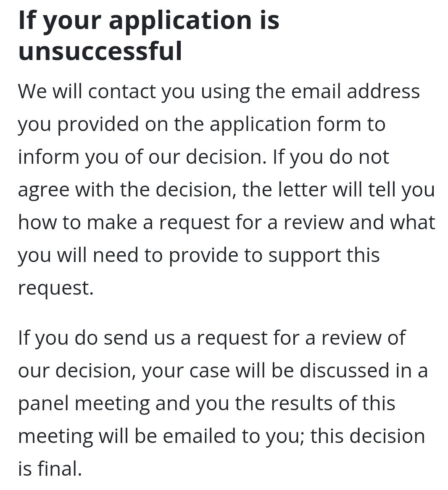Click the phrase "panel meeting"
Viewport: 448px width, 490px height.
(84, 404)
